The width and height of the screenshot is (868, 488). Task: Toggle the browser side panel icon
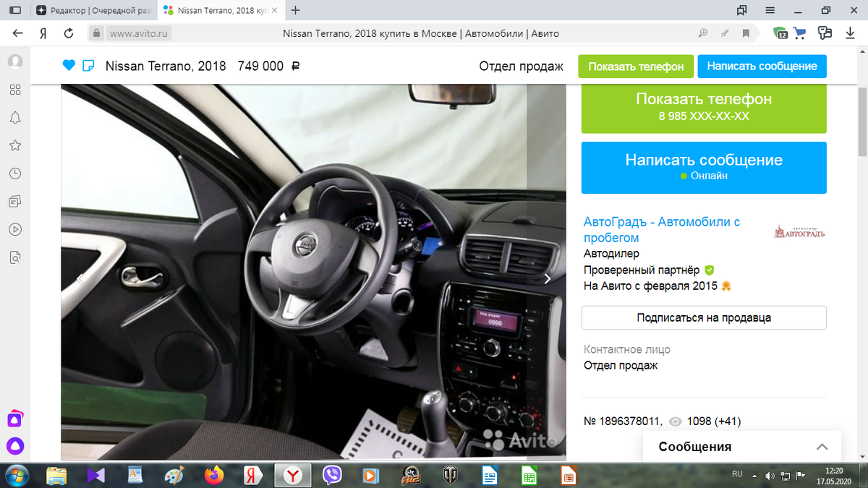[14, 10]
